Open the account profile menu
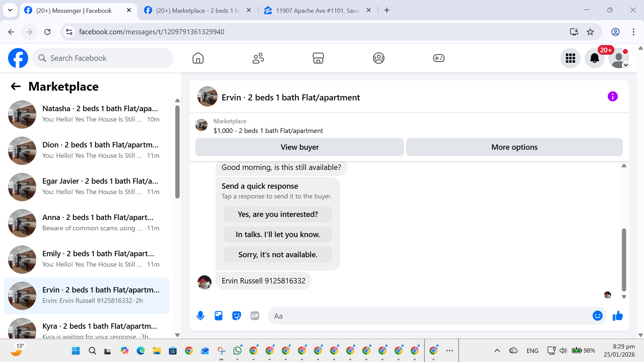The width and height of the screenshot is (644, 362). tap(618, 58)
